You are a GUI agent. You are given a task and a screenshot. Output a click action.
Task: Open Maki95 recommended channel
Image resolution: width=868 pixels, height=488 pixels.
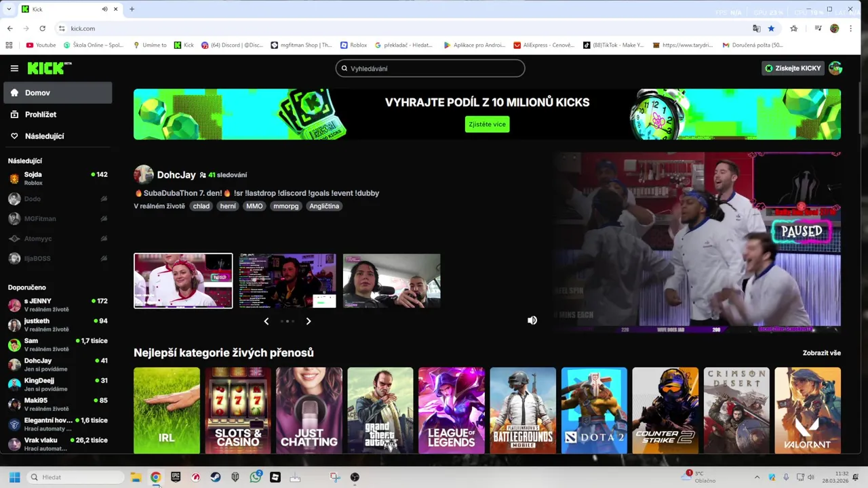click(58, 404)
